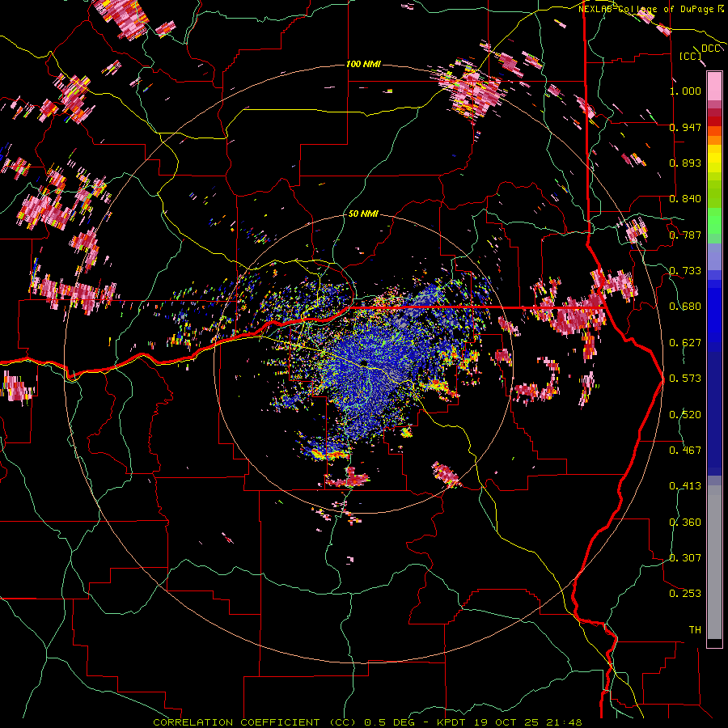The height and width of the screenshot is (728, 728).
Task: Click the 0.360 legend value
Action: [685, 523]
